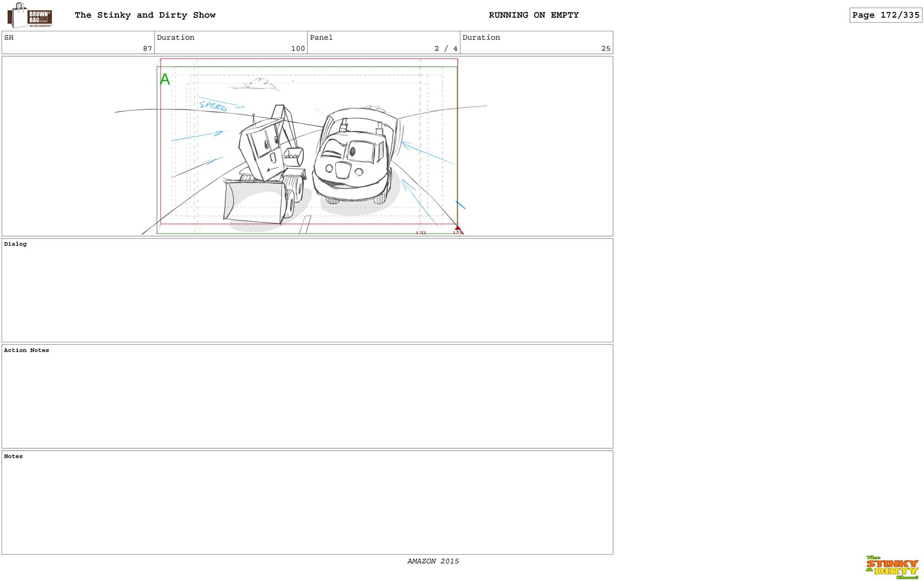
Task: Click the 'Panel' label
Action: (x=321, y=38)
